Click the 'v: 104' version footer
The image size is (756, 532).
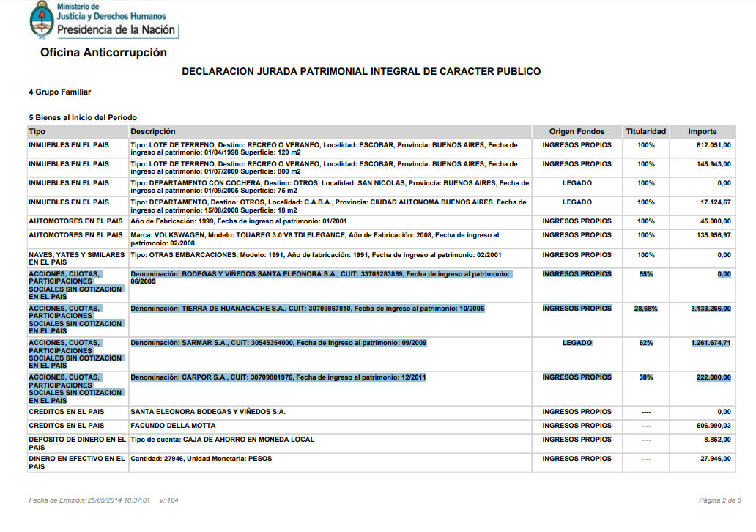pyautogui.click(x=168, y=500)
